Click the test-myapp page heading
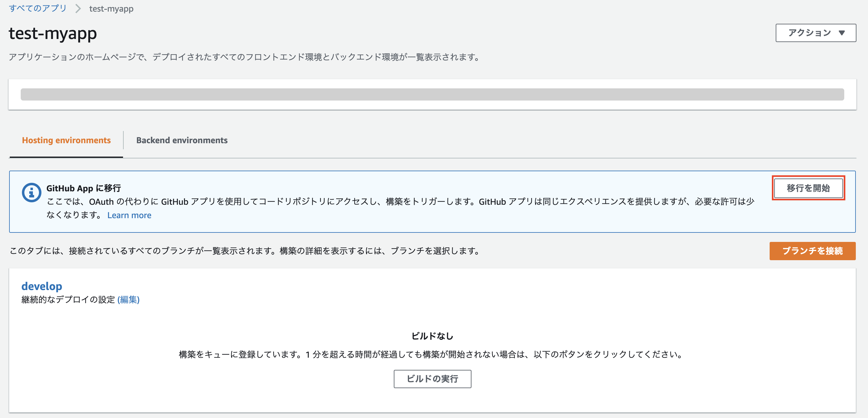 point(53,34)
